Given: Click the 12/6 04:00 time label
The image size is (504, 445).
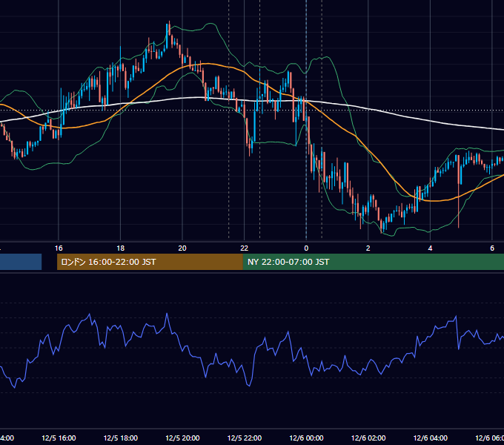Looking at the screenshot, I should click(x=431, y=438).
